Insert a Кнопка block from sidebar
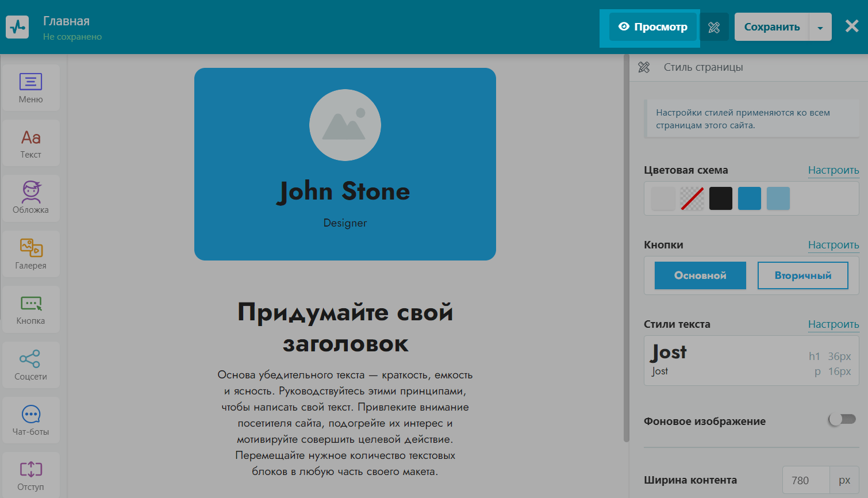 (x=30, y=309)
